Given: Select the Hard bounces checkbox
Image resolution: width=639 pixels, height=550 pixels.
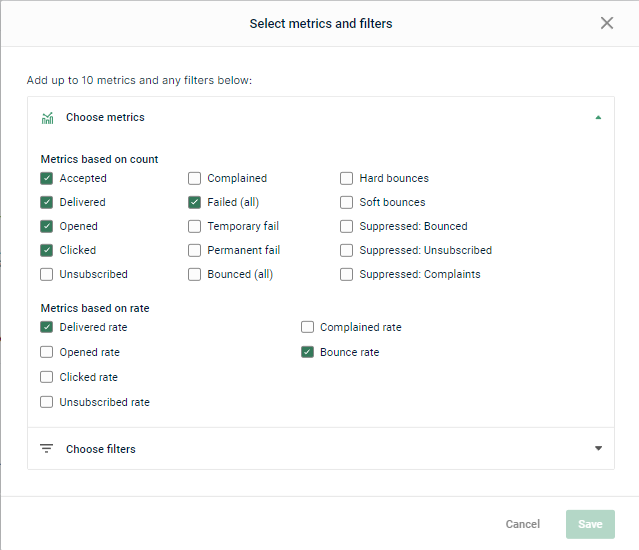Looking at the screenshot, I should 347,179.
